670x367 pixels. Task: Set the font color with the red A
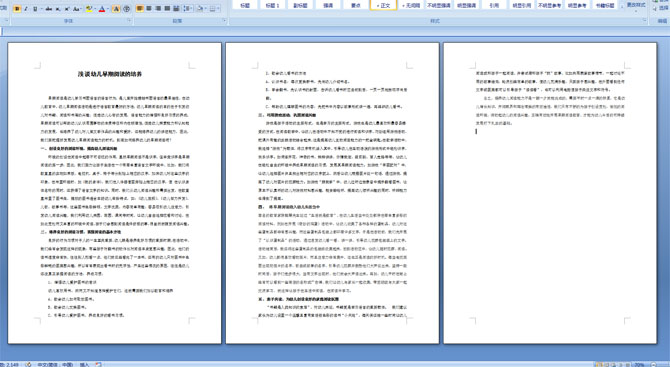[x=102, y=9]
